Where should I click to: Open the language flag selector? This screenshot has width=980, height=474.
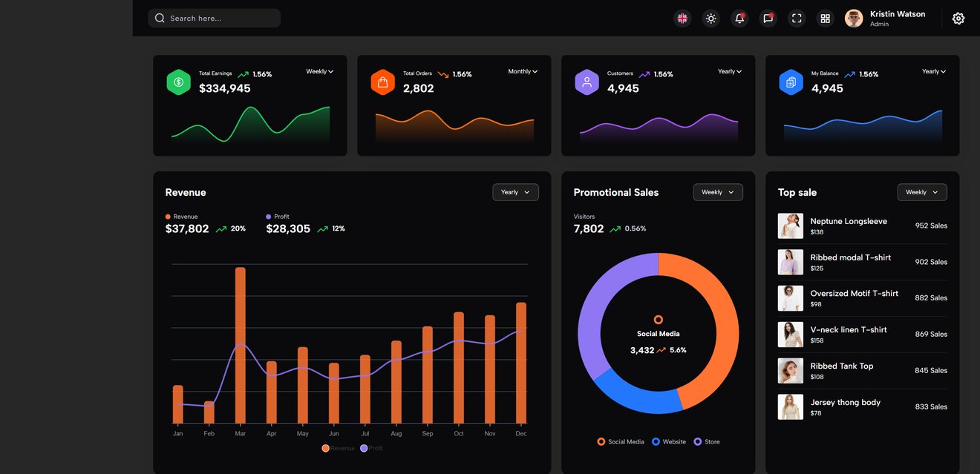(x=682, y=19)
